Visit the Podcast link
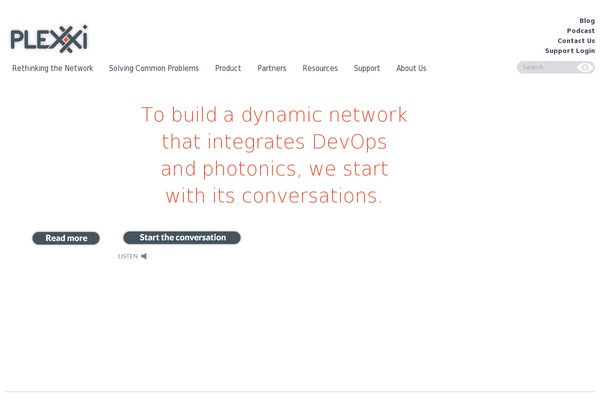Image resolution: width=600 pixels, height=400 pixels. (580, 30)
